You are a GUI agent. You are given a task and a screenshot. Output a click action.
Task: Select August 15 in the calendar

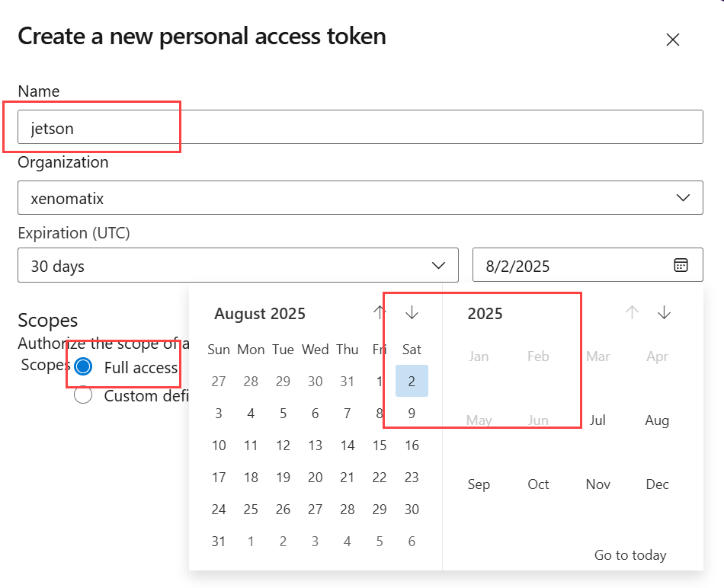[x=380, y=446]
